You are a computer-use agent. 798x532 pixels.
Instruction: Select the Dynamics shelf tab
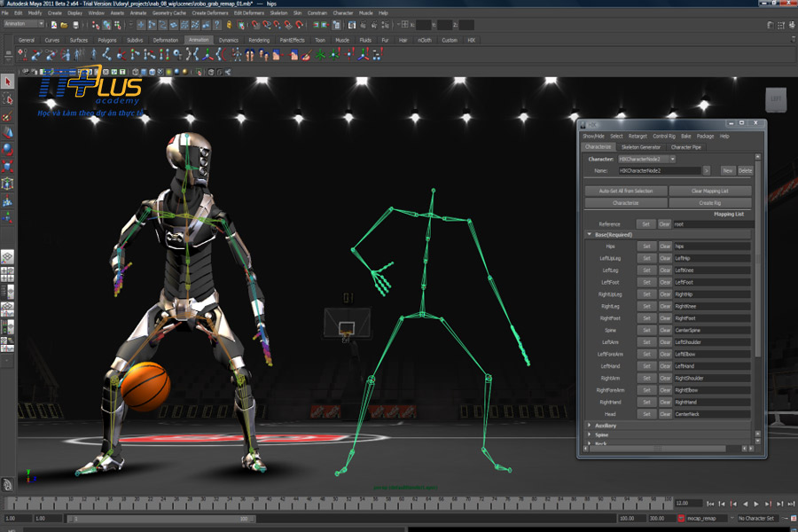click(228, 40)
